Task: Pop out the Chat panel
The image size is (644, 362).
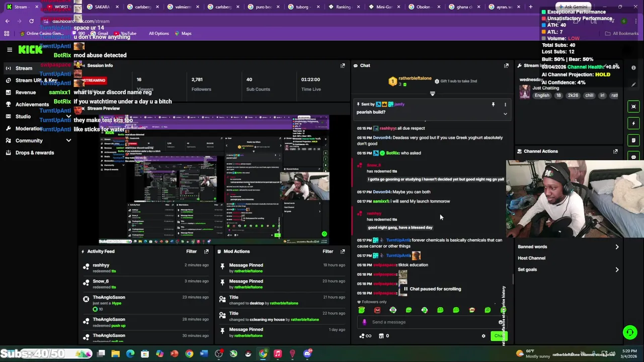Action: tap(506, 66)
